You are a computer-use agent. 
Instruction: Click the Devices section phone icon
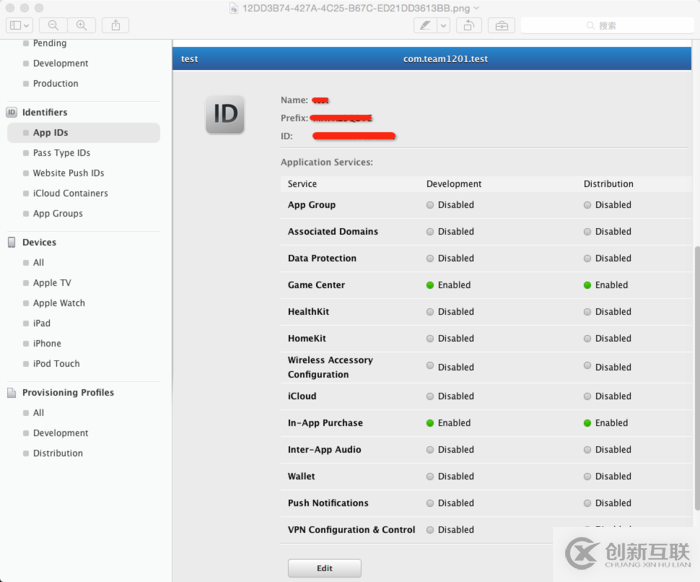click(x=12, y=242)
